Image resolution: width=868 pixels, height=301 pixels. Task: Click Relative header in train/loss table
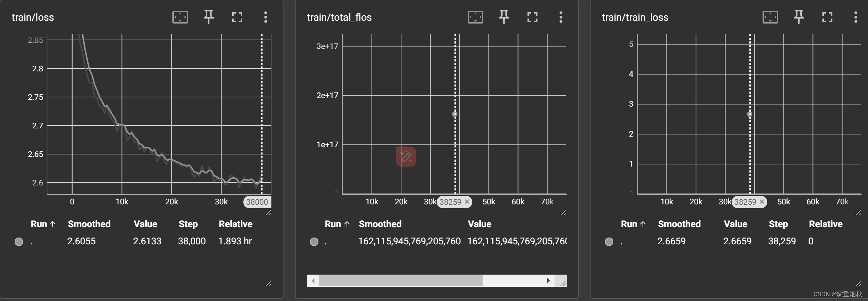(235, 224)
